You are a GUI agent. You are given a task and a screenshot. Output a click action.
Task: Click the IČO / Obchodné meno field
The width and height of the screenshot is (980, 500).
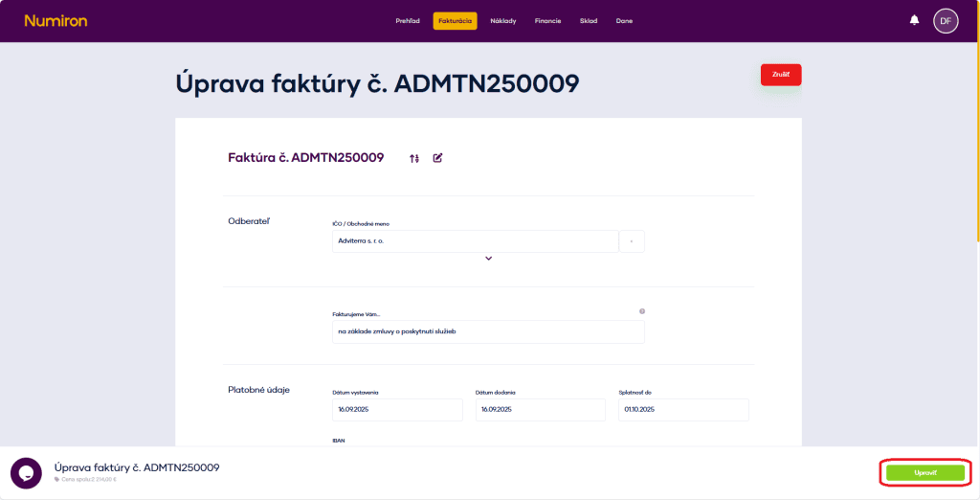point(475,241)
